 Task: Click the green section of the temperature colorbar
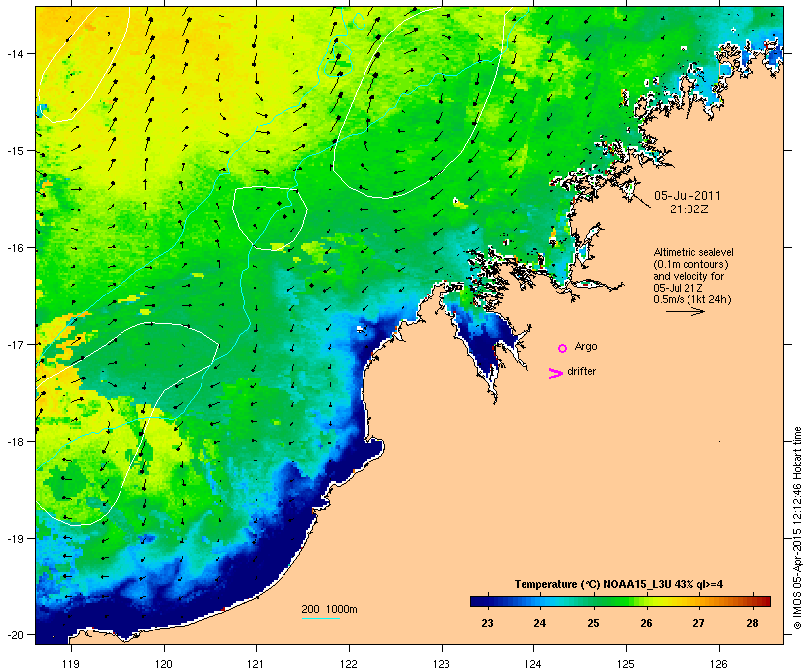609,601
